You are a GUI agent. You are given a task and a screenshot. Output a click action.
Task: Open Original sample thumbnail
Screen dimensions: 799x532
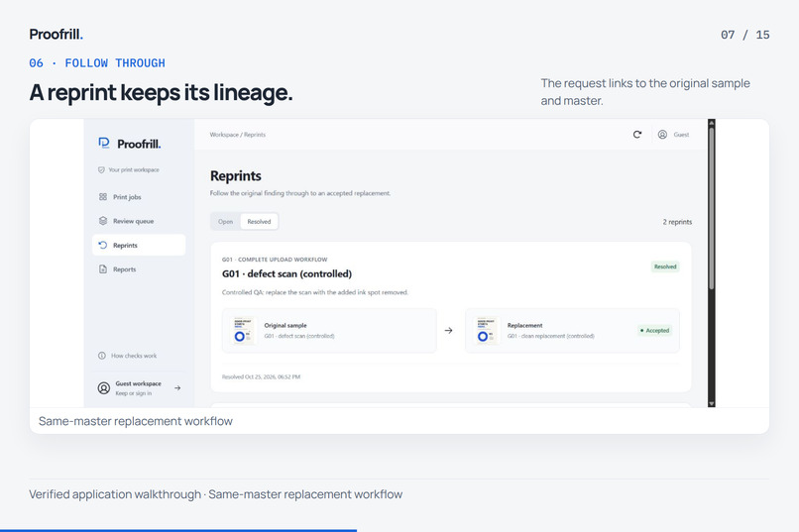[243, 331]
